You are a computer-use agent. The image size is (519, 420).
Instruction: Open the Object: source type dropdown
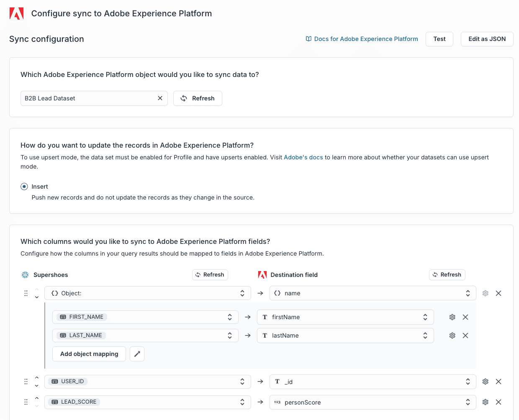point(147,293)
